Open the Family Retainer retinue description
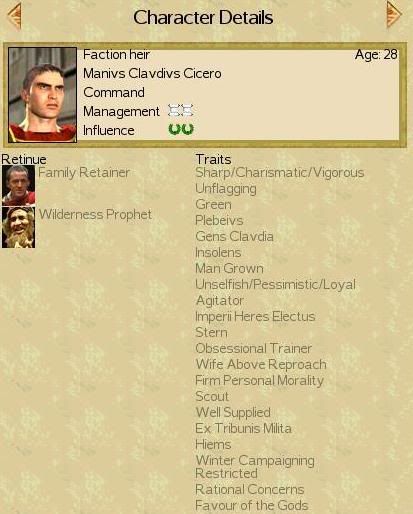The image size is (413, 514). [84, 173]
